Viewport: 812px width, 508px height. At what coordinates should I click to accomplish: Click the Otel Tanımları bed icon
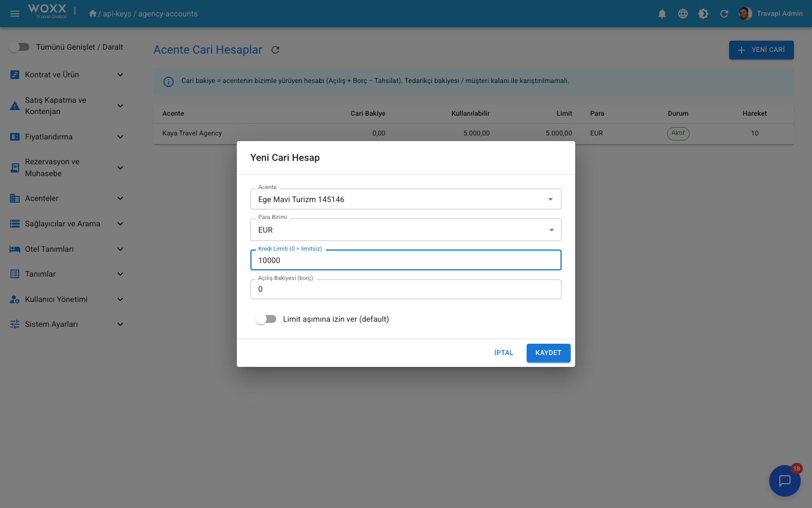(15, 249)
